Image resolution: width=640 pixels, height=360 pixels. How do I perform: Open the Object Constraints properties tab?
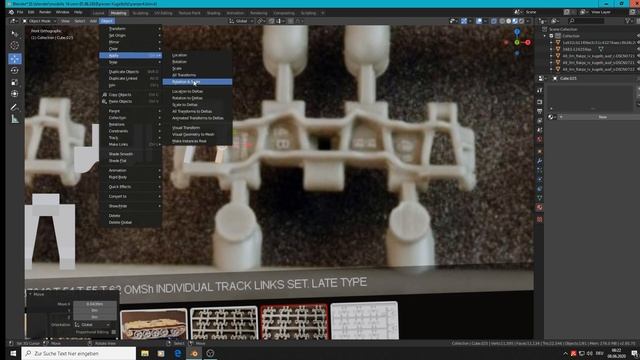(540, 189)
